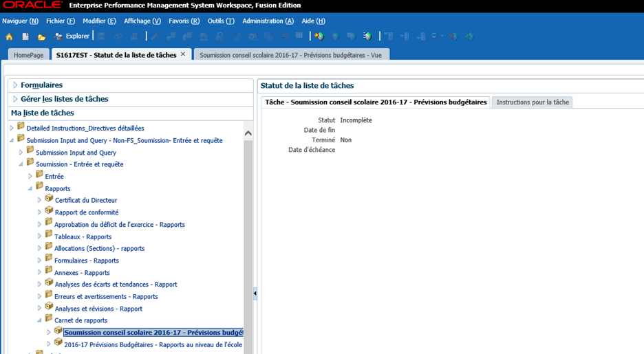644x354 pixels.
Task: Switch to the HomePage tab
Action: (28, 54)
